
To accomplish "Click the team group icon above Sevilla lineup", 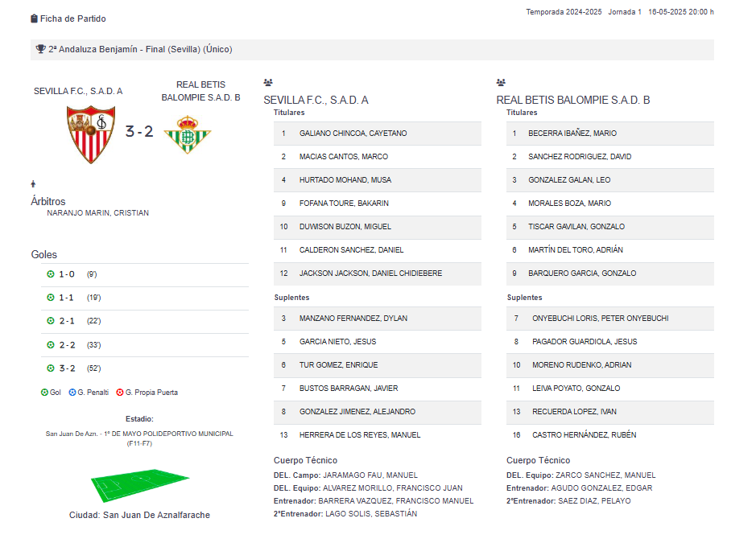I will (268, 82).
